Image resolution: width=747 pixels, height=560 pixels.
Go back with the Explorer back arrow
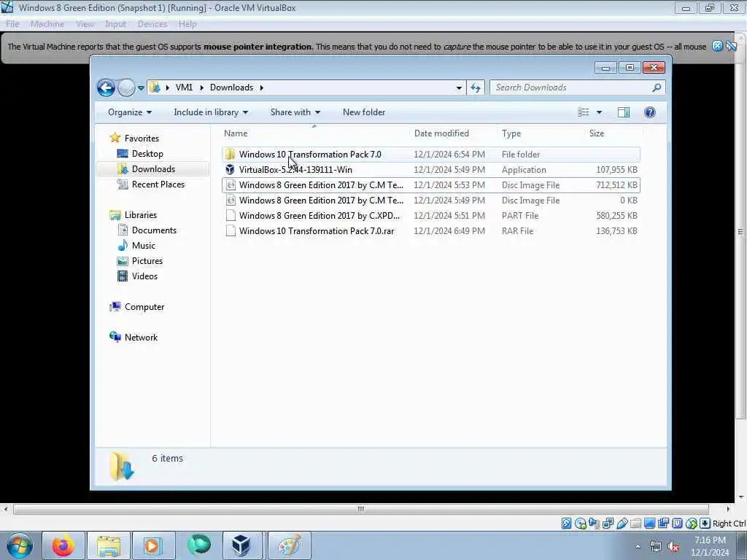click(106, 87)
